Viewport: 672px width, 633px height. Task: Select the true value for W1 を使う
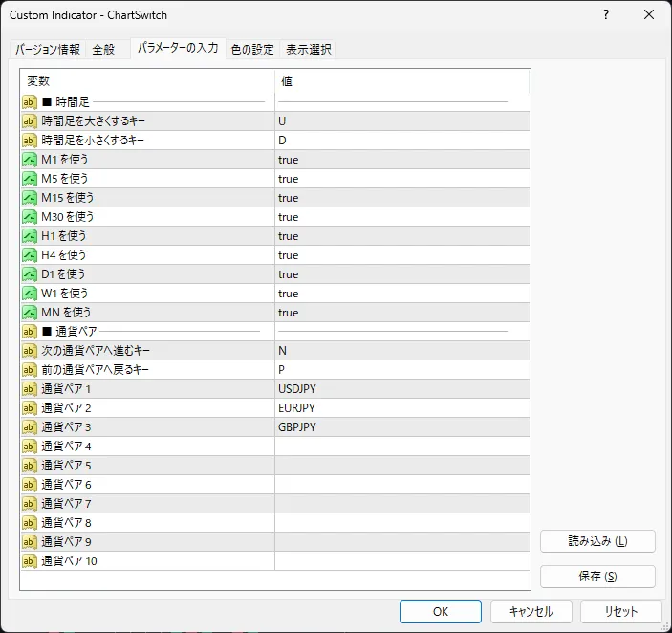(x=289, y=294)
